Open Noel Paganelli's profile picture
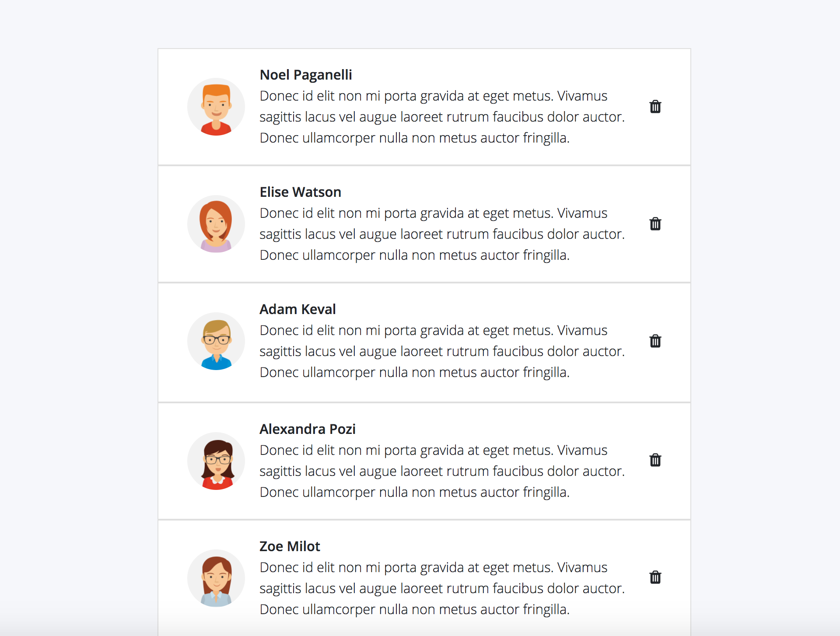 pos(216,106)
